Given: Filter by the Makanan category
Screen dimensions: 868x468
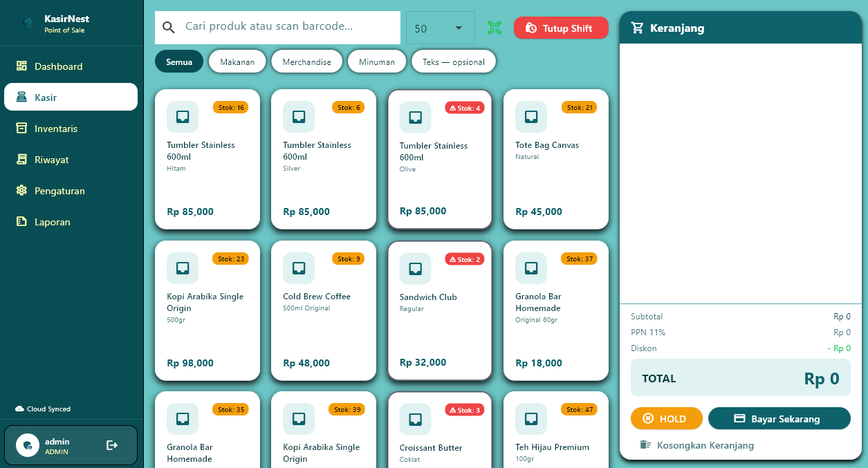Looking at the screenshot, I should click(237, 62).
